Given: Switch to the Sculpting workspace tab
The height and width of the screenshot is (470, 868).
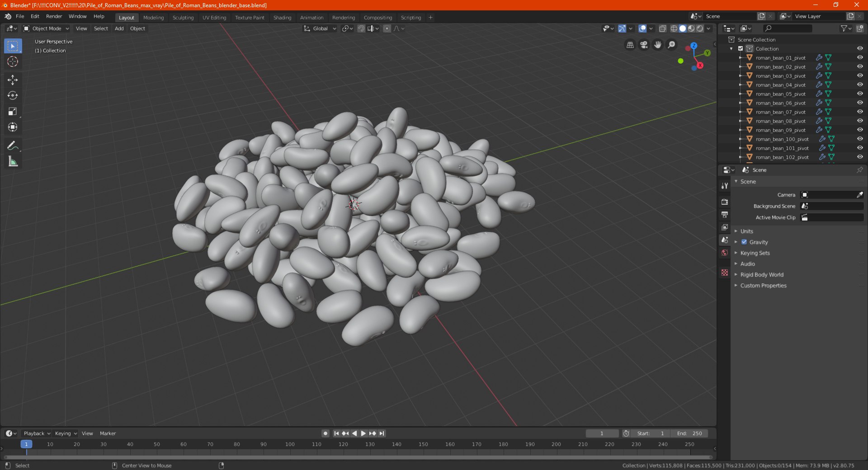Looking at the screenshot, I should [x=183, y=18].
